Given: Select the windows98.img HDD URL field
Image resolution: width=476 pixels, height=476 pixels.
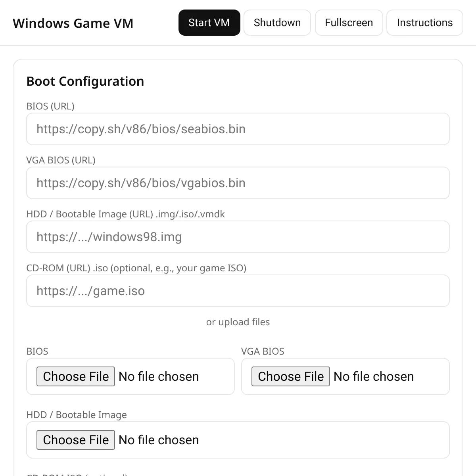Looking at the screenshot, I should [238, 237].
